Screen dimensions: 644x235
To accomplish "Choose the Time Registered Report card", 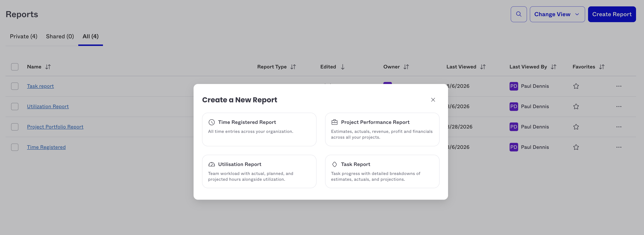I will (x=259, y=129).
